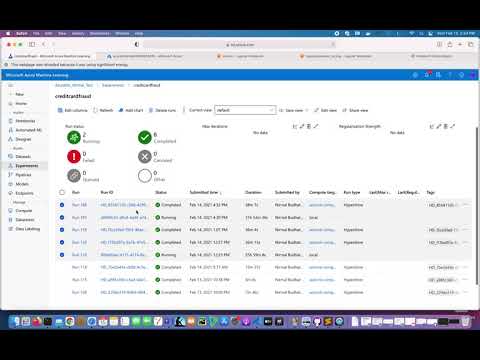The image size is (480, 360).
Task: Open the Edit columns toolbar option
Action: click(x=72, y=110)
